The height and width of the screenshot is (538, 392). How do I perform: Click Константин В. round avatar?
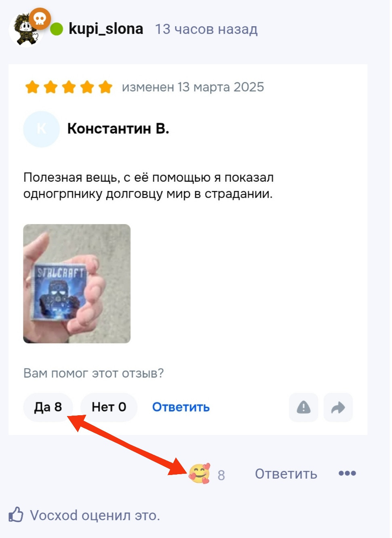pyautogui.click(x=41, y=129)
